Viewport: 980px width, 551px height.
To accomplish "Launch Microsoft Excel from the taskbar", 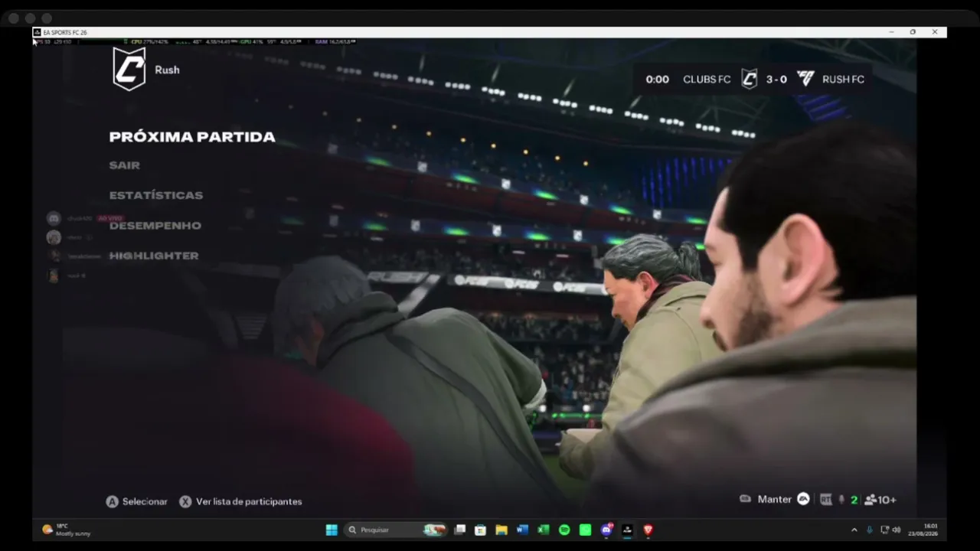I will coord(544,530).
